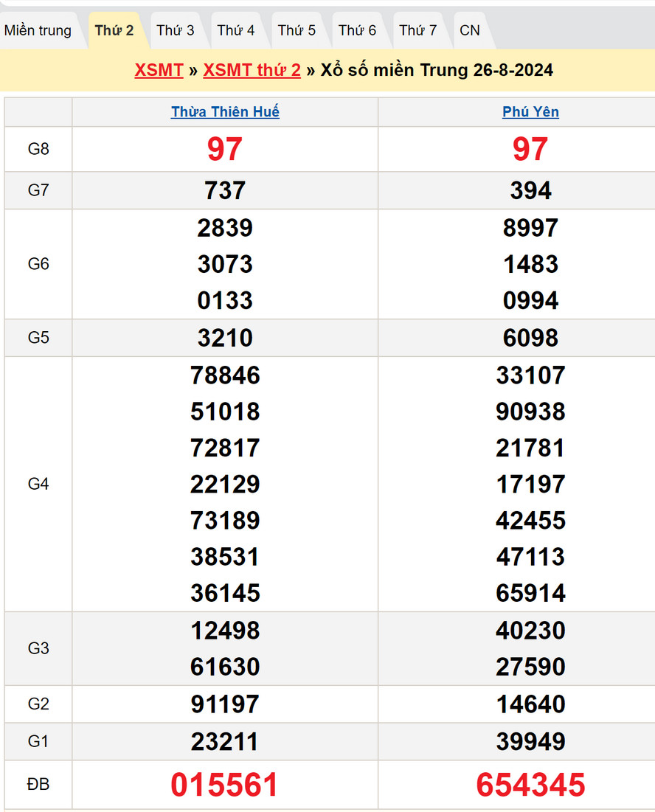
Task: Select the Thứ 2 tab
Action: pos(114,31)
